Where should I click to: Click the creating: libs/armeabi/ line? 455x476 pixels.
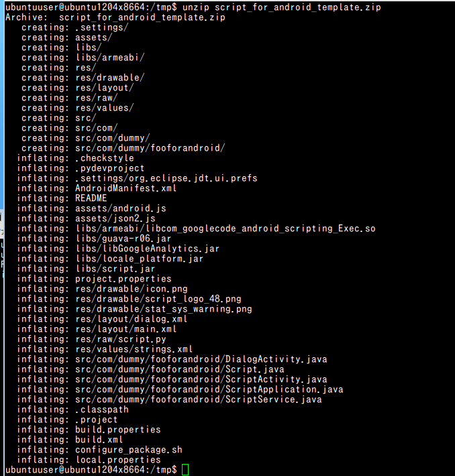pyautogui.click(x=83, y=58)
